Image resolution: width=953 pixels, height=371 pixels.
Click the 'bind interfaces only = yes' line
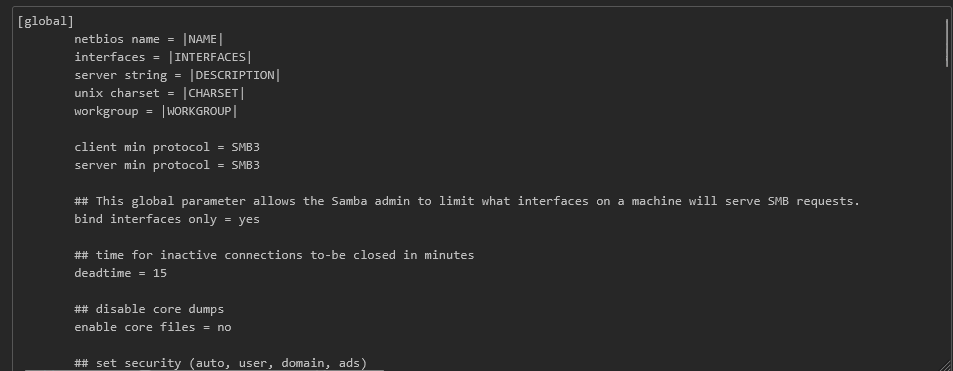pyautogui.click(x=167, y=219)
